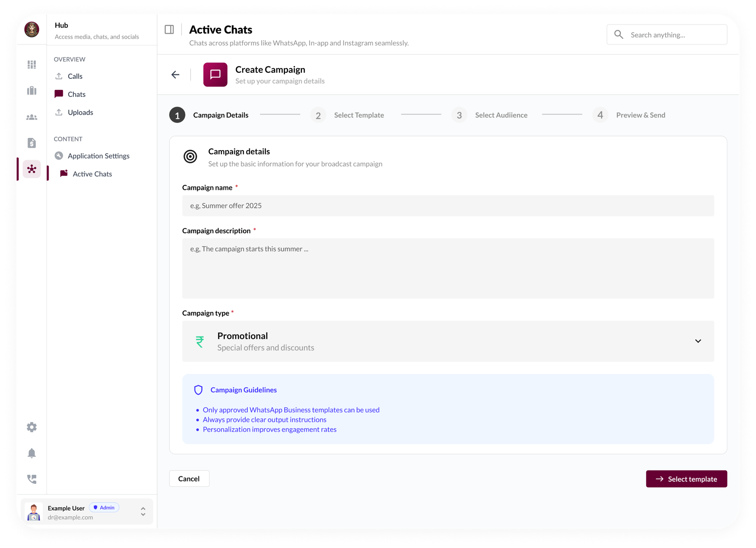Click the search magnifier in the top bar
This screenshot has width=756, height=548.
point(619,34)
